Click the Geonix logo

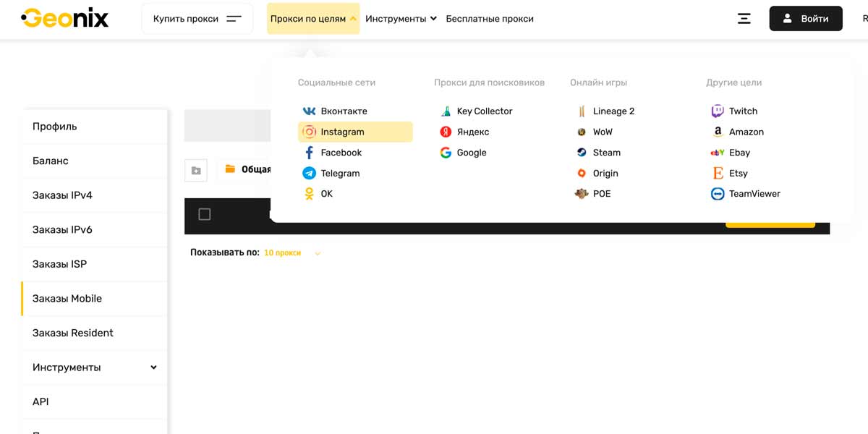click(64, 18)
